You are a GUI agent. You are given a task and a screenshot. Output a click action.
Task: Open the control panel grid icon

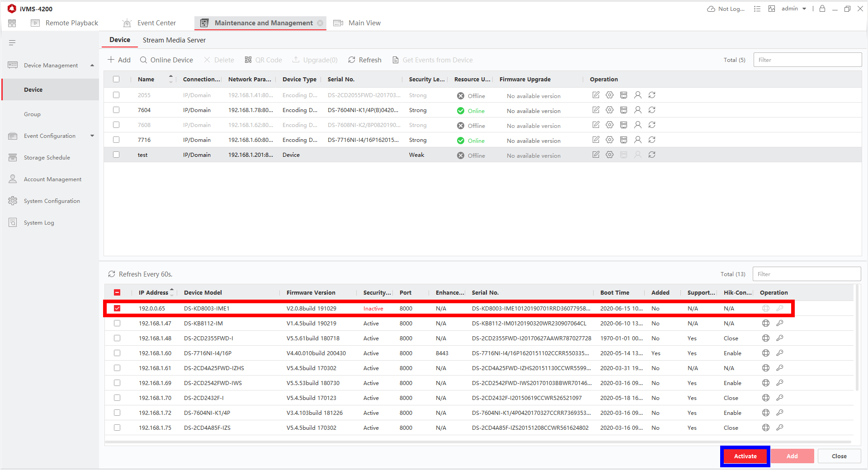pyautogui.click(x=12, y=23)
